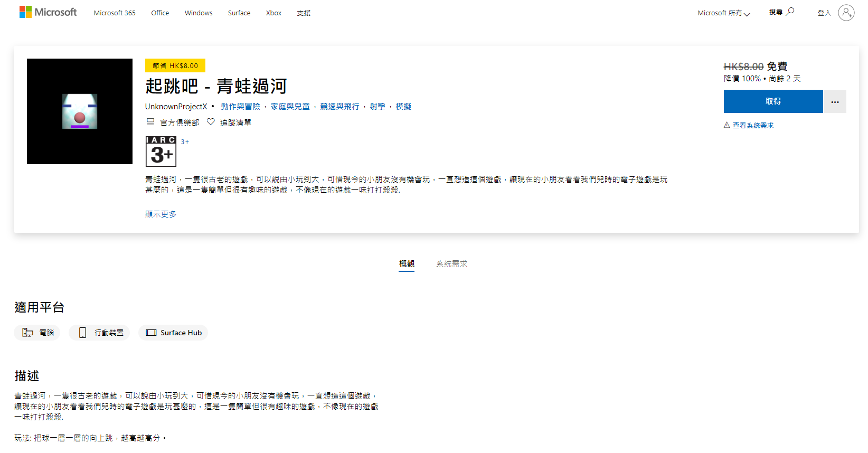Image resolution: width=868 pixels, height=453 pixels.
Task: Open the more options ellipsis button
Action: click(x=835, y=101)
